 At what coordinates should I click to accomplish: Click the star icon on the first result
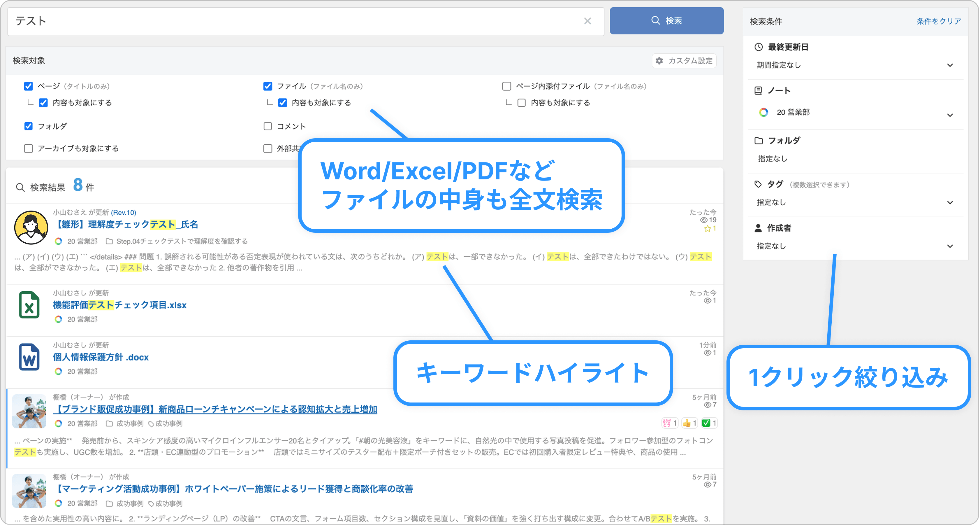click(x=707, y=229)
